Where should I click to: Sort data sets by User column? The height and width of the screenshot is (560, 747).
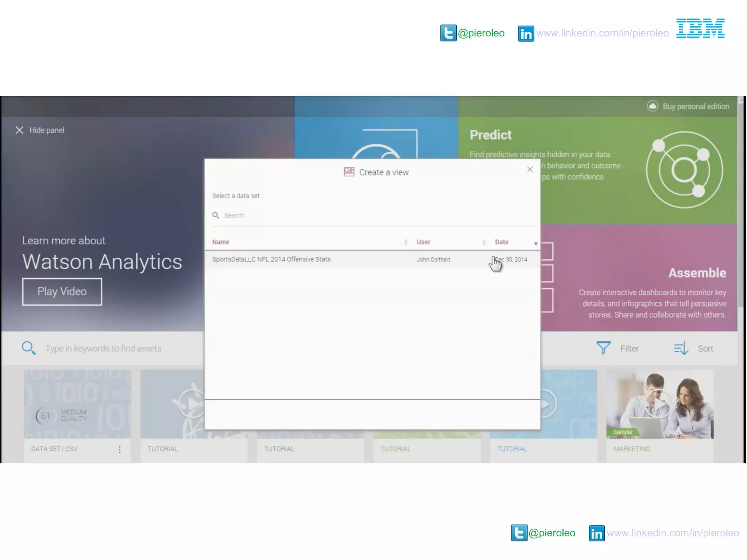(x=423, y=242)
